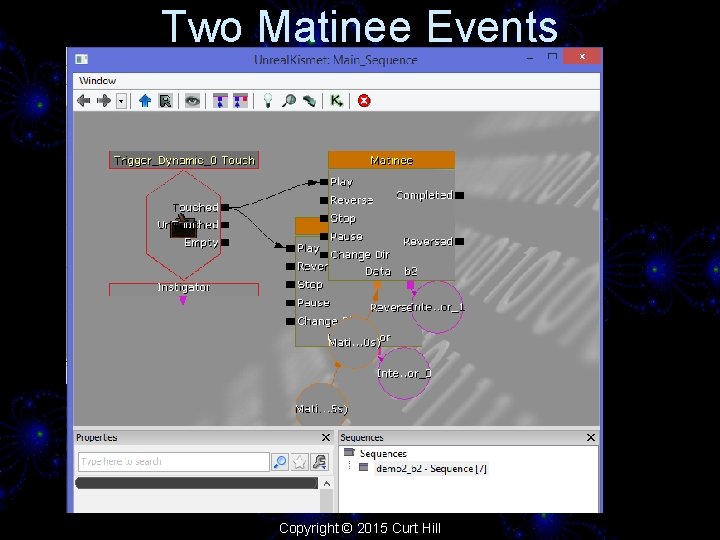
Task: Click the wrench options button in Properties
Action: (319, 462)
